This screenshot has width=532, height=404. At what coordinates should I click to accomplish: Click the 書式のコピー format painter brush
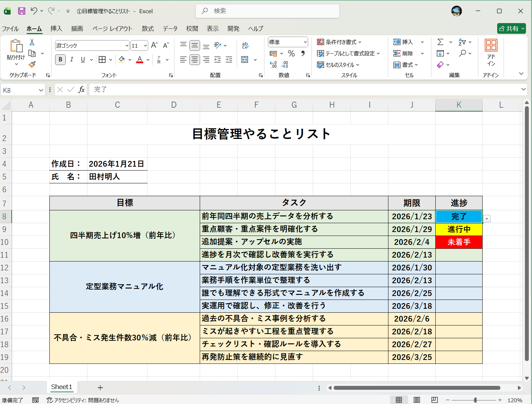31,65
